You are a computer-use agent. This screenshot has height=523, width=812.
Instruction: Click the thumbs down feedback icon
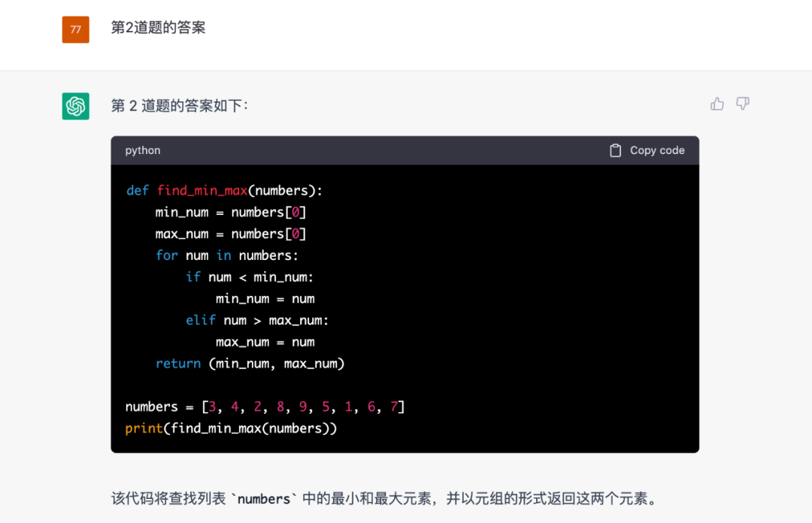[743, 104]
